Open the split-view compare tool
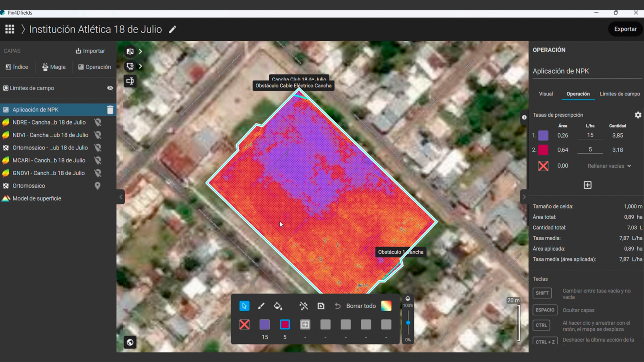 [x=130, y=52]
